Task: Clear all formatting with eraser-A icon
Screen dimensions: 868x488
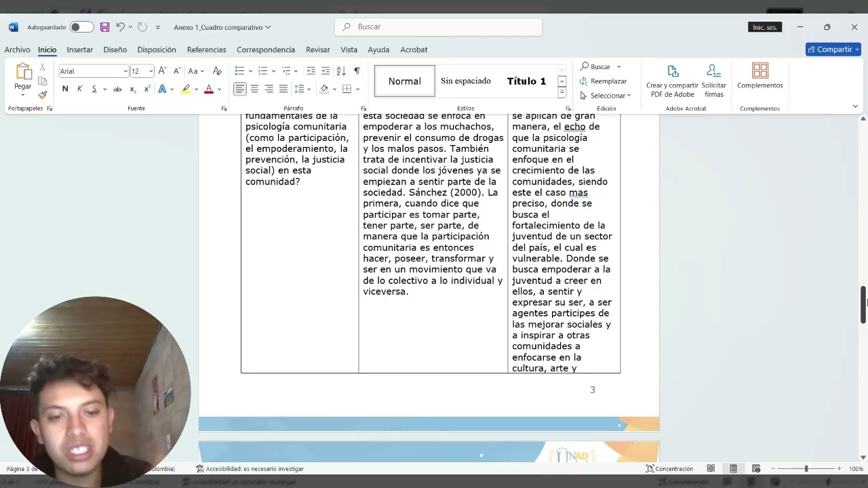Action: [x=217, y=71]
